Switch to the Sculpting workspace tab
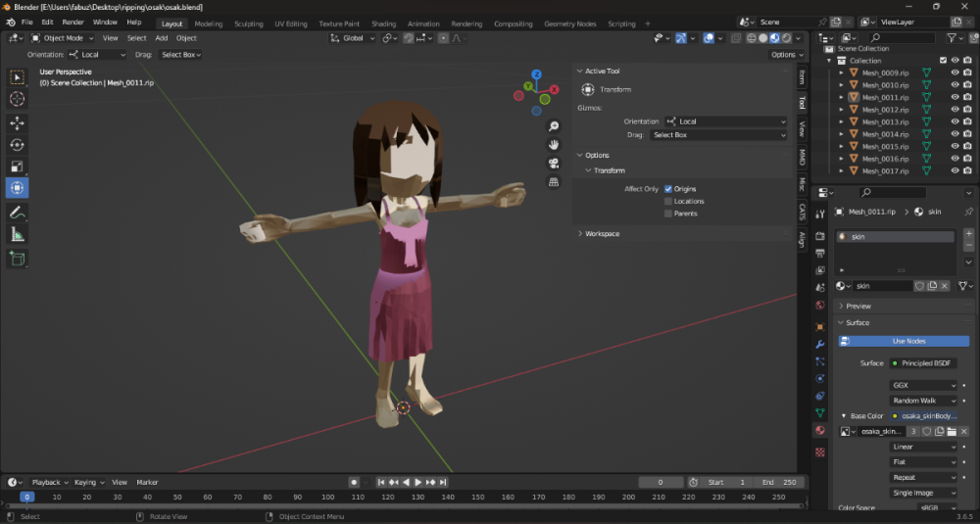This screenshot has height=524, width=980. 249,24
